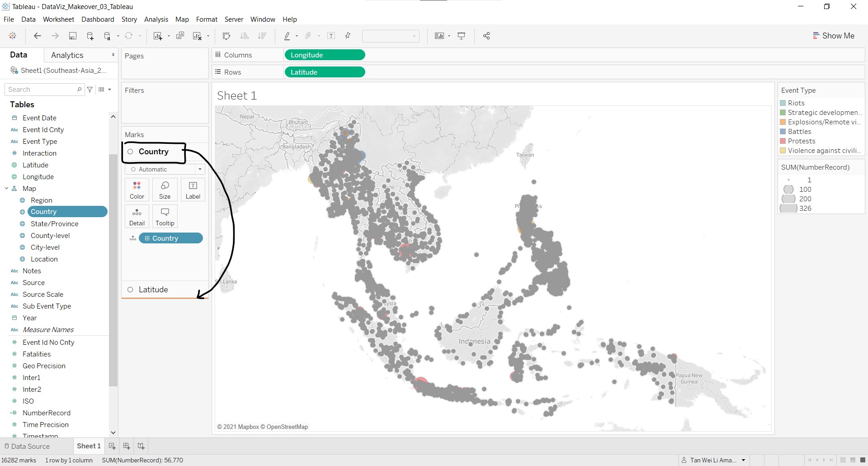Toggle the Fix Axes pin
Image resolution: width=868 pixels, height=466 pixels.
[348, 36]
